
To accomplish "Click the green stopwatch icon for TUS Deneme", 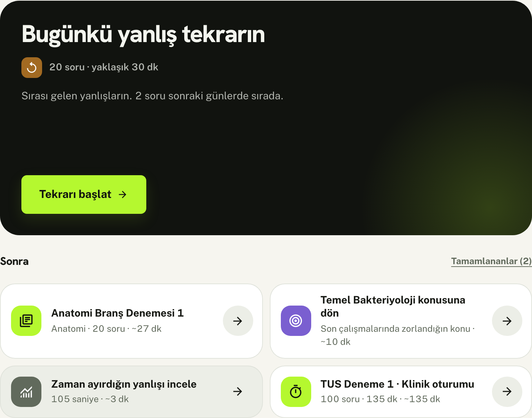I will coord(296,392).
